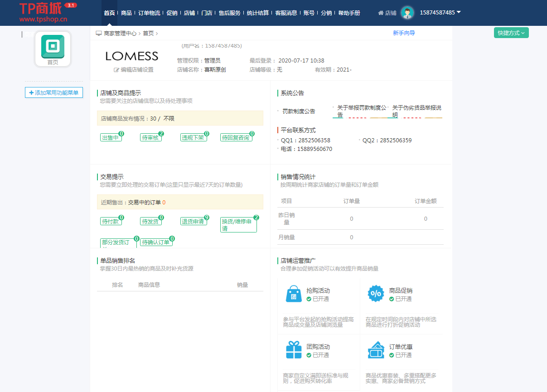
Task: Open the 新手向导 link
Action: point(404,33)
